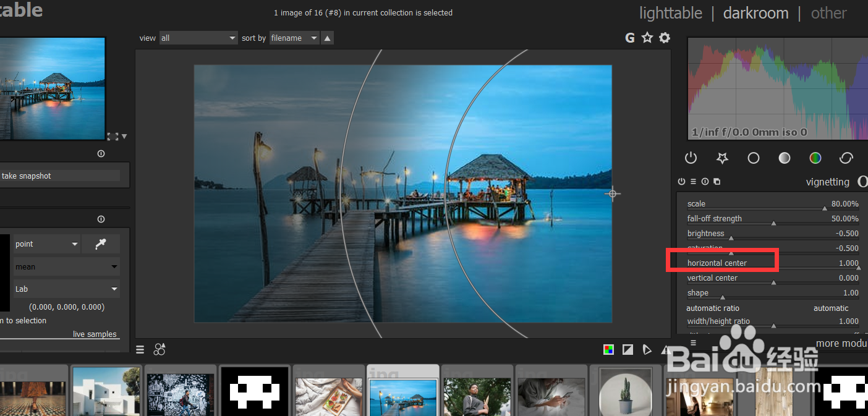
Task: Open vignetting module presets menu icon
Action: pyautogui.click(x=693, y=182)
